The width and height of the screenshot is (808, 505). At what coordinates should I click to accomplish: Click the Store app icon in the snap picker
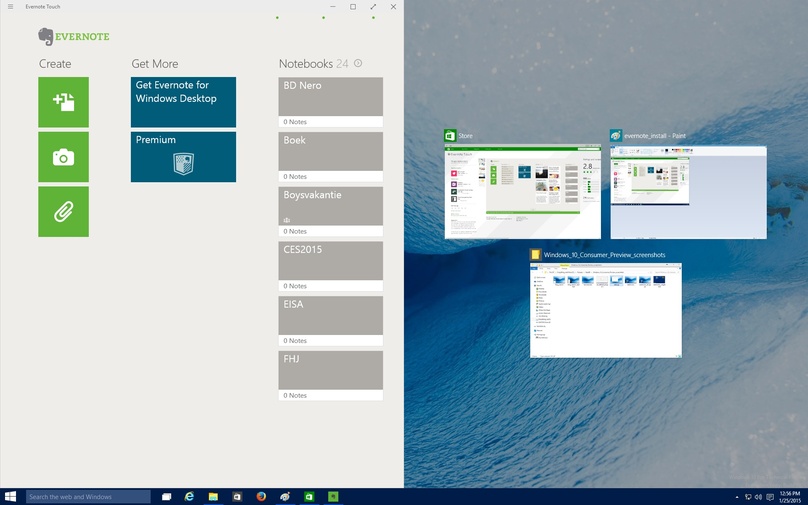450,136
